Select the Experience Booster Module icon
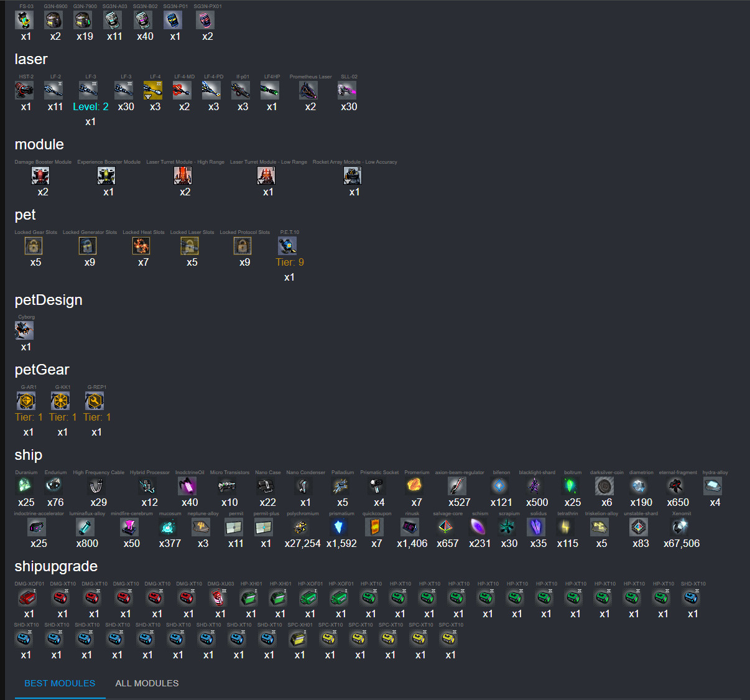The image size is (750, 700). click(106, 175)
